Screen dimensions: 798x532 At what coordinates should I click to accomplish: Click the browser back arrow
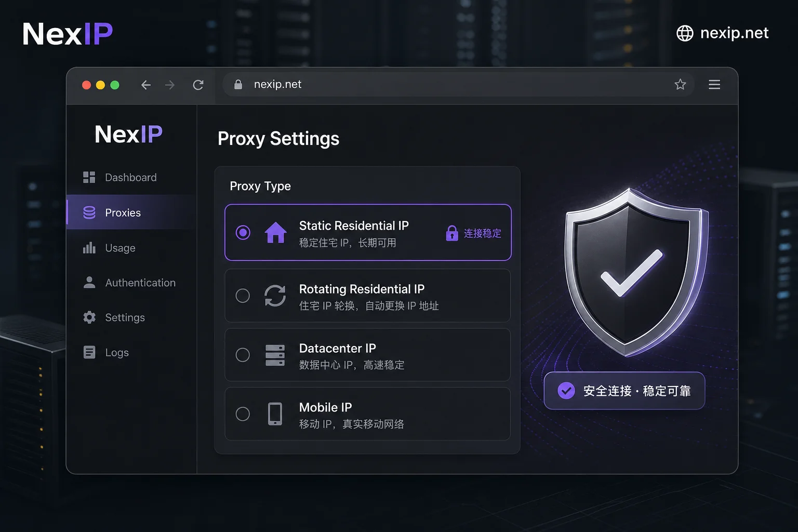(146, 85)
